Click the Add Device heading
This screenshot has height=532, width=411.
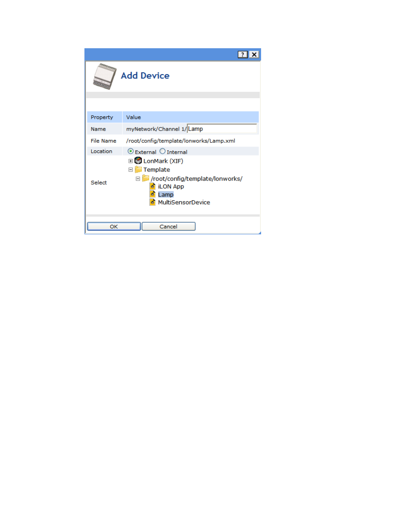(145, 75)
